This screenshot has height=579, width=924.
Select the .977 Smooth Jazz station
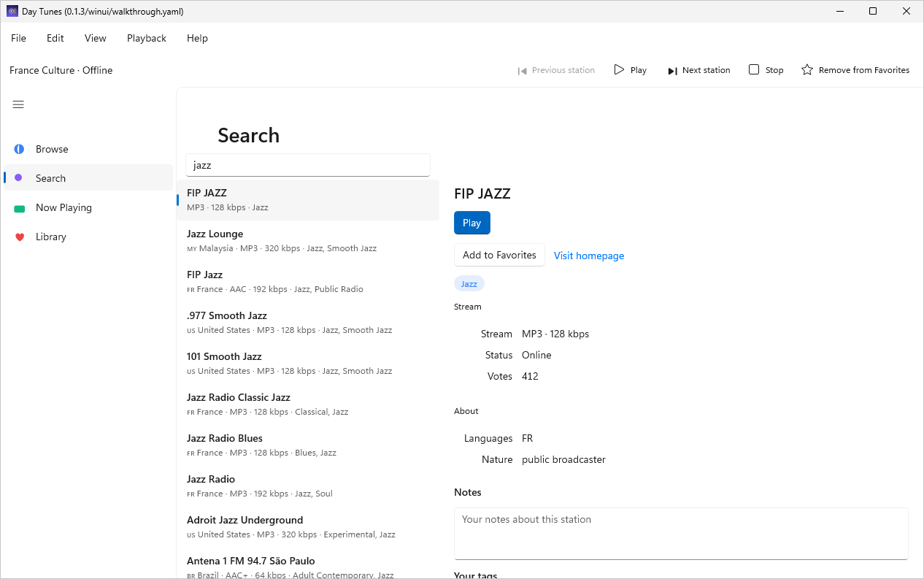308,323
